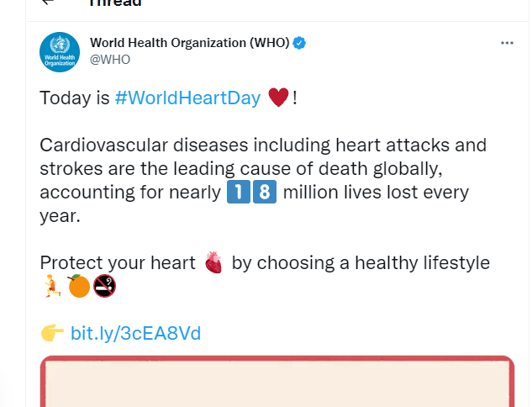
Task: Click the red heart emoji
Action: (x=278, y=98)
